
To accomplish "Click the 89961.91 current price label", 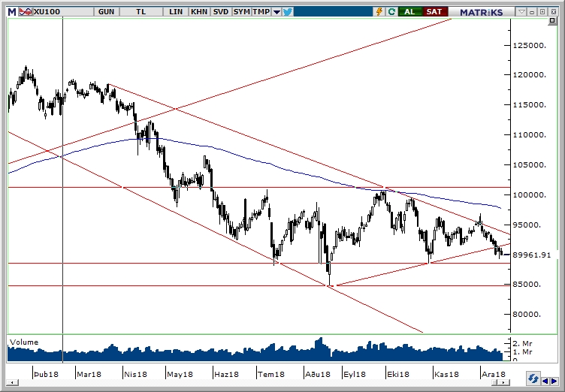I will click(532, 255).
